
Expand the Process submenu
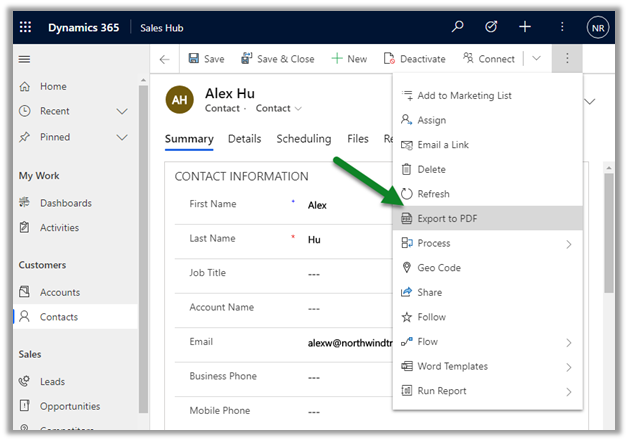tap(569, 243)
